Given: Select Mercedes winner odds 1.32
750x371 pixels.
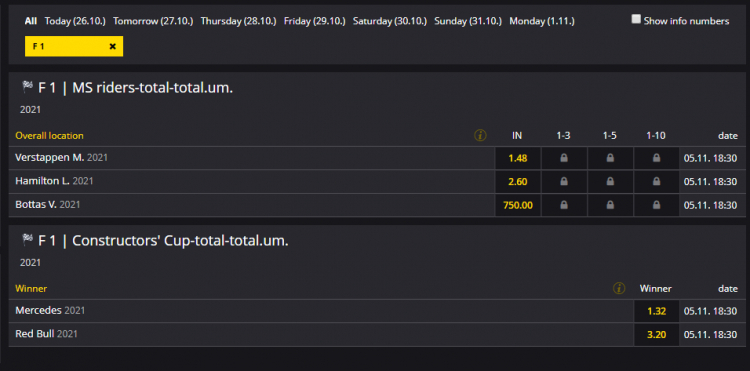Looking at the screenshot, I should click(656, 311).
